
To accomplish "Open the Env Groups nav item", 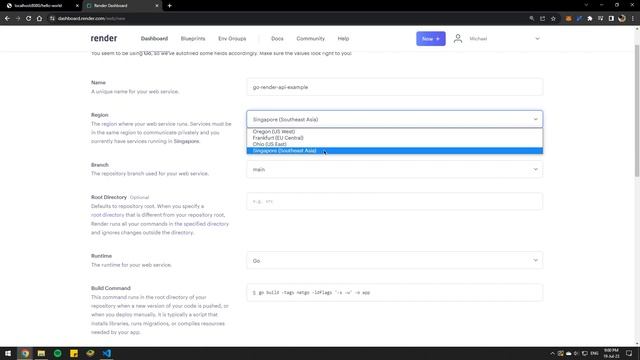I will click(x=232, y=38).
